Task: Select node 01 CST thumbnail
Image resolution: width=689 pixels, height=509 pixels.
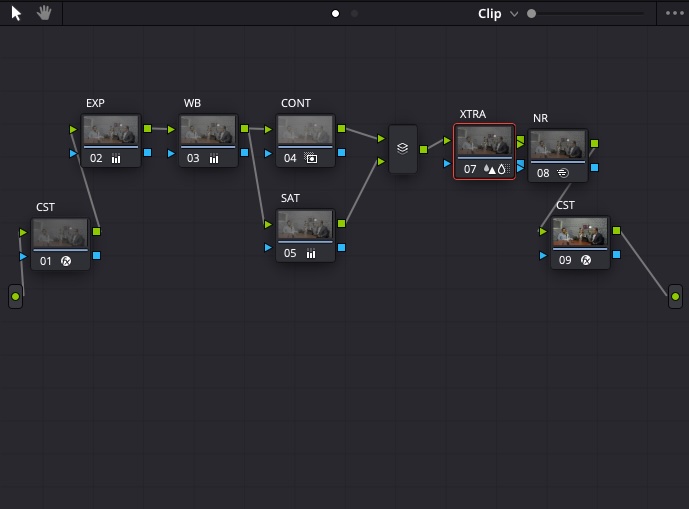Action: pyautogui.click(x=61, y=233)
